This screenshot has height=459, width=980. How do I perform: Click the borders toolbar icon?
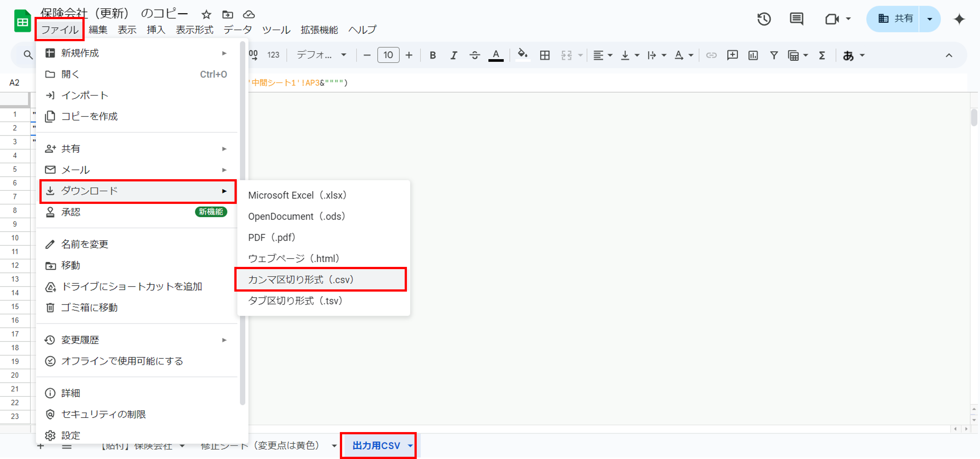[x=544, y=55]
